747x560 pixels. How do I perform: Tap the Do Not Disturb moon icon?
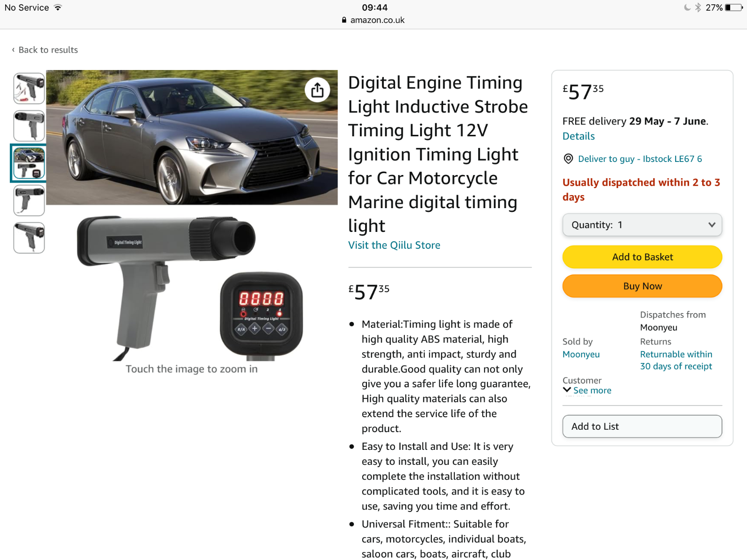(x=687, y=7)
